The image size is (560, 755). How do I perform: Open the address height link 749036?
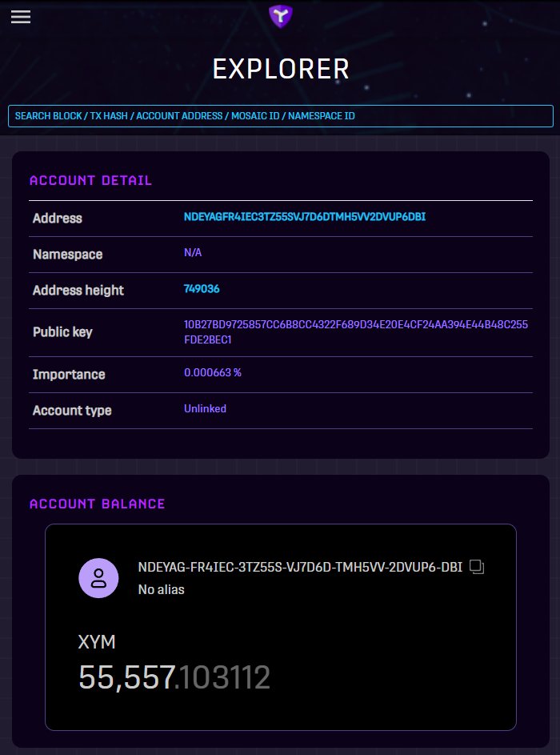(x=202, y=289)
